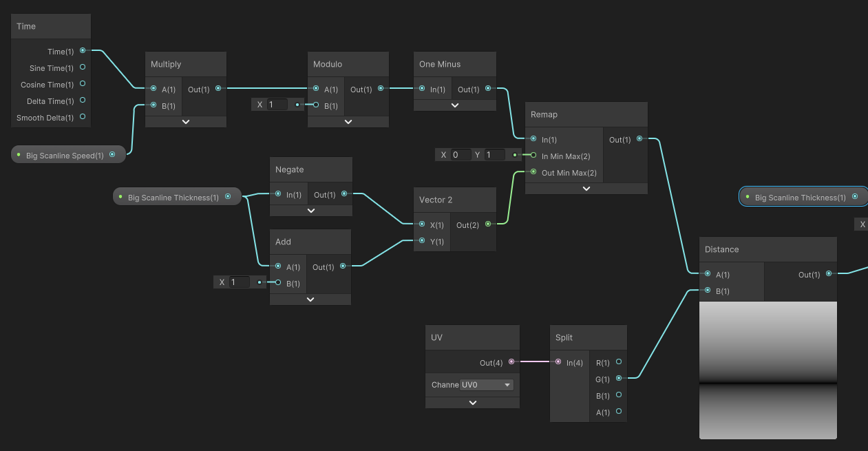Click the Cosine Time output port

point(83,84)
